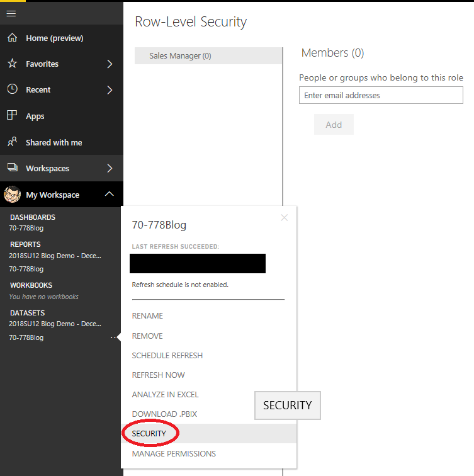Click the Apps grid icon
This screenshot has height=476, width=474.
pos(12,115)
